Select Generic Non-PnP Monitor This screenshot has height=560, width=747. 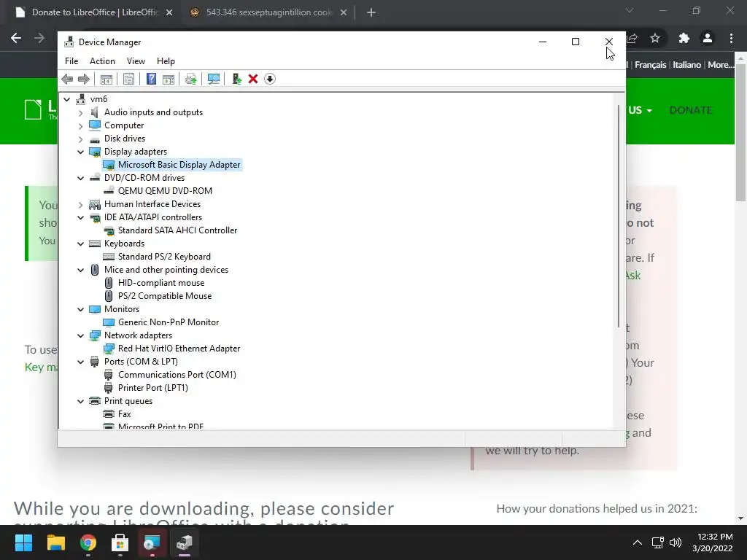169,322
